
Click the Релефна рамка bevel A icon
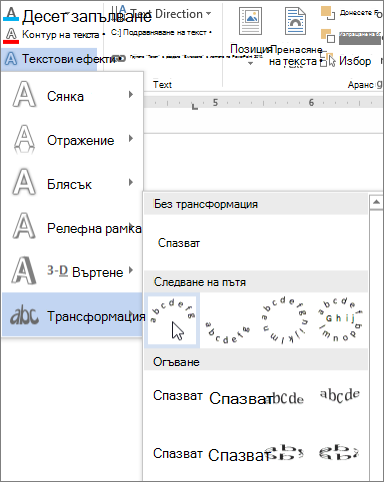pyautogui.click(x=24, y=226)
